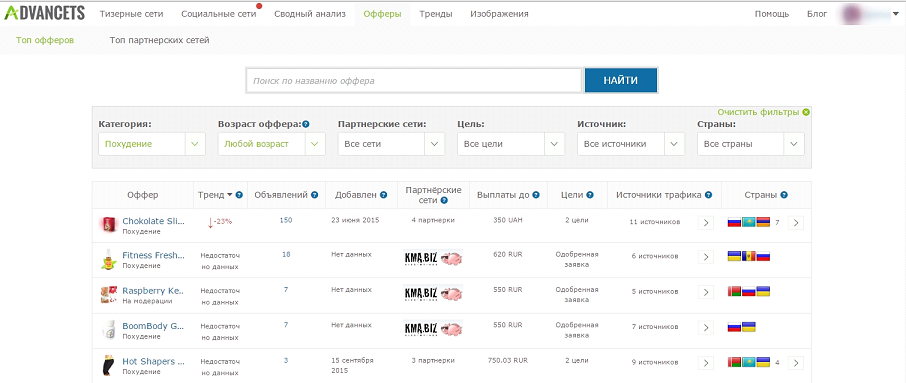Click the Advancets logo
Screen dimensions: 906x383
click(x=44, y=13)
